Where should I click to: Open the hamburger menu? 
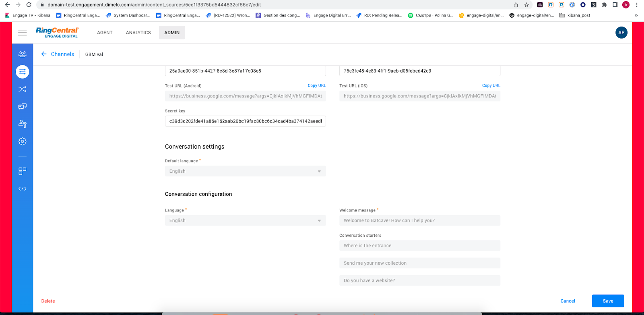tap(23, 33)
